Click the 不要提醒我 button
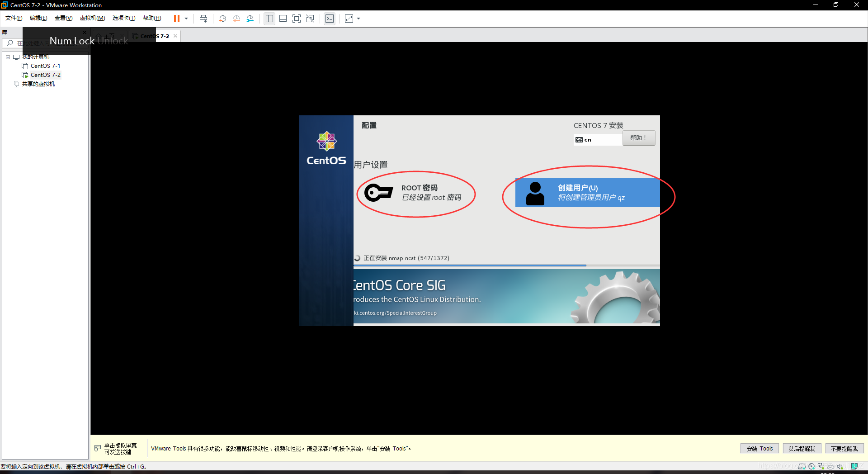Image resolution: width=868 pixels, height=474 pixels. (x=844, y=449)
